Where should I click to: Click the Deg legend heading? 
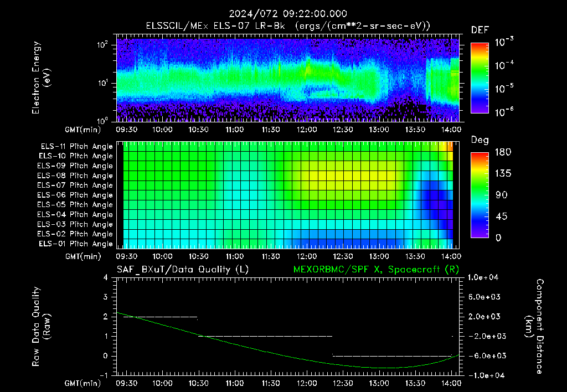pos(480,140)
